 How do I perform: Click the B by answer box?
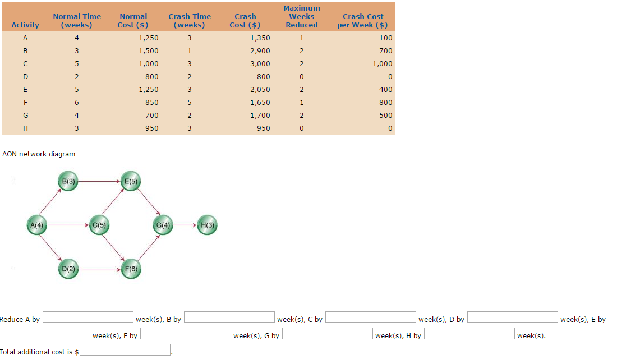(x=229, y=317)
